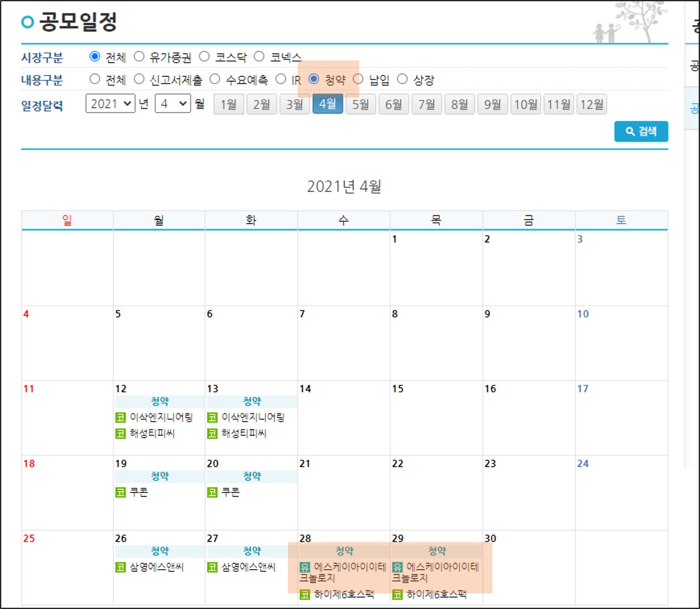Open the 2021 year dropdown
The image size is (700, 609).
(x=111, y=104)
